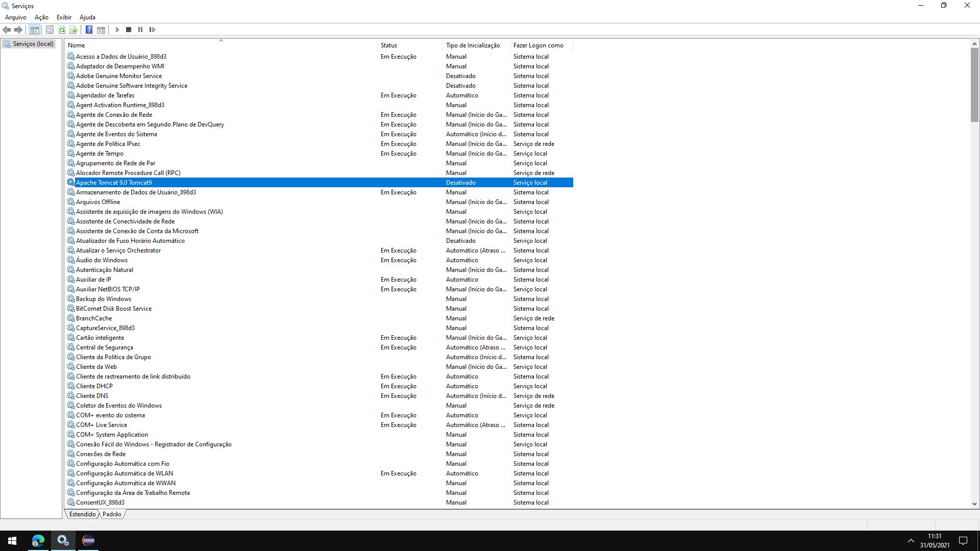The width and height of the screenshot is (980, 551).
Task: Select Alocador Remote Procedure Call (RPC) row
Action: pos(320,173)
